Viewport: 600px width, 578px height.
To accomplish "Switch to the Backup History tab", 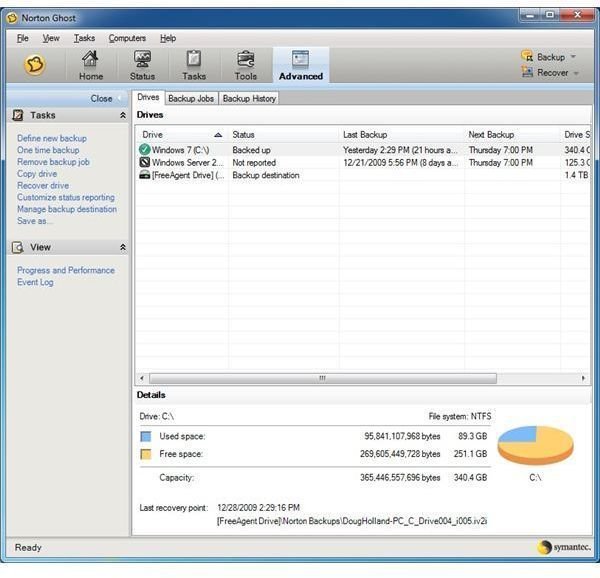I will (x=249, y=99).
